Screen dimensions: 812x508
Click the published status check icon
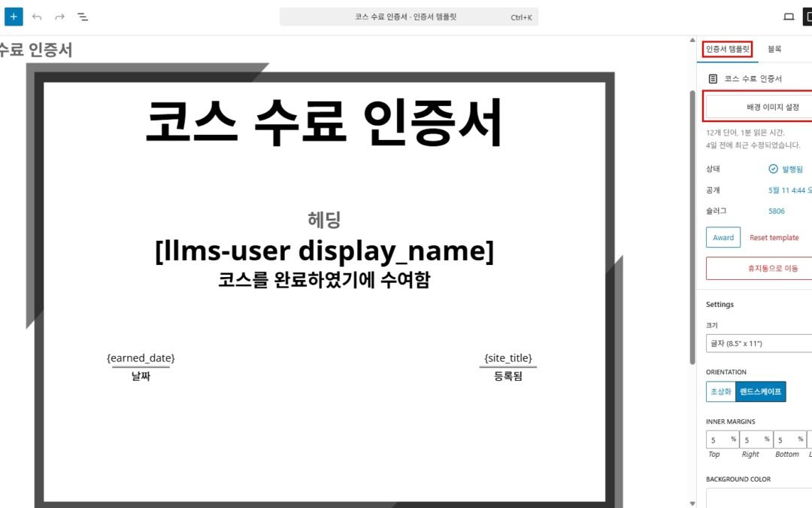point(773,169)
